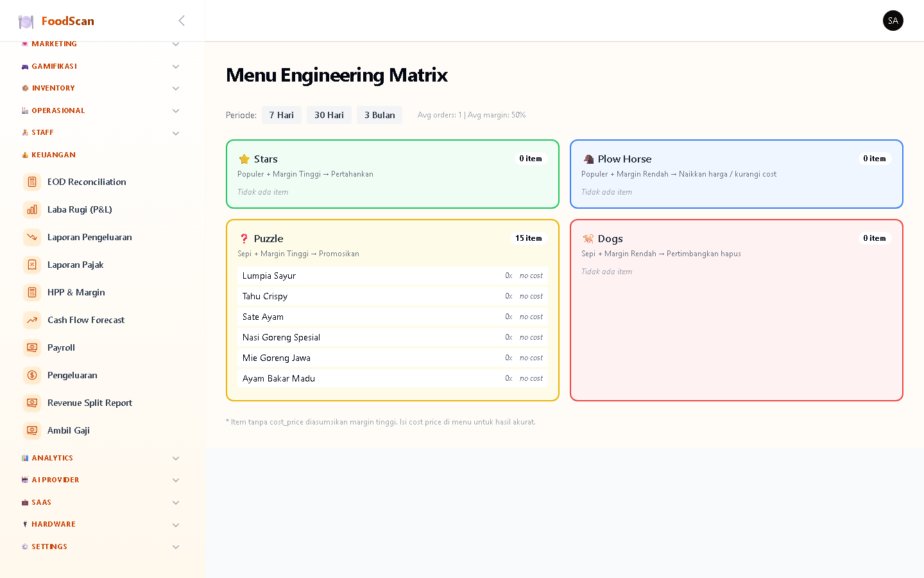The image size is (924, 578).
Task: Select the 3 Bulan period
Action: pos(380,115)
